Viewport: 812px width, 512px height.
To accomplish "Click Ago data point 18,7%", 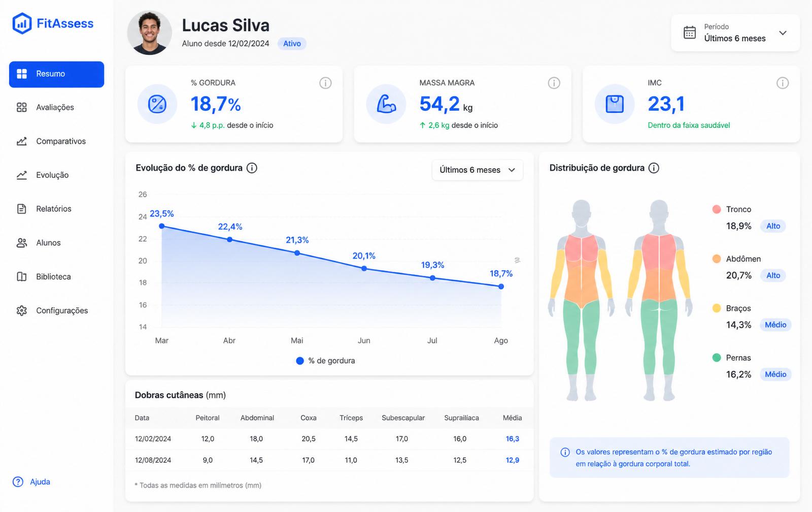I will [501, 286].
